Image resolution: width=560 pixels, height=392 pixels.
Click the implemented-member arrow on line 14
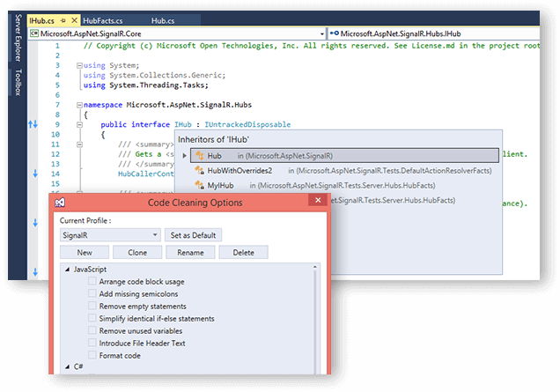coord(35,174)
